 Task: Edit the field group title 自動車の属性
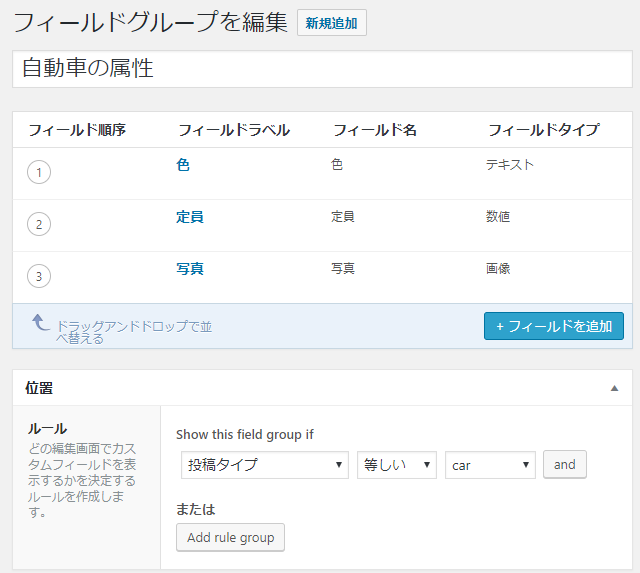(322, 69)
